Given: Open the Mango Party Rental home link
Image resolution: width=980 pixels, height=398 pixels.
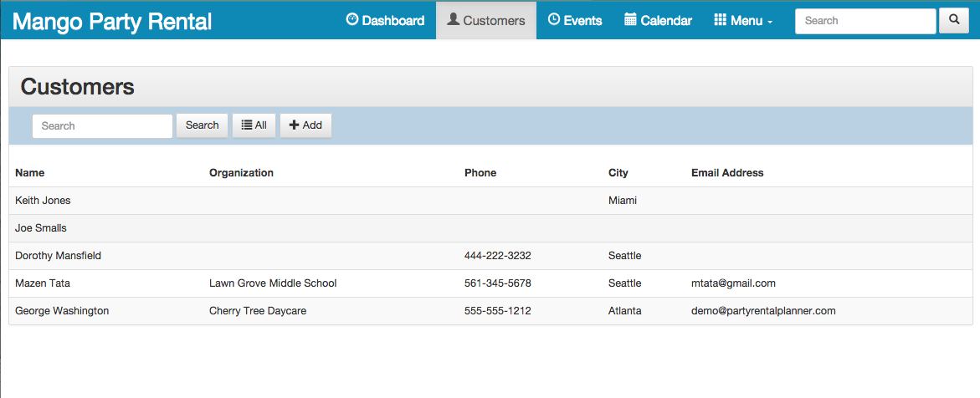Looking at the screenshot, I should tap(112, 21).
